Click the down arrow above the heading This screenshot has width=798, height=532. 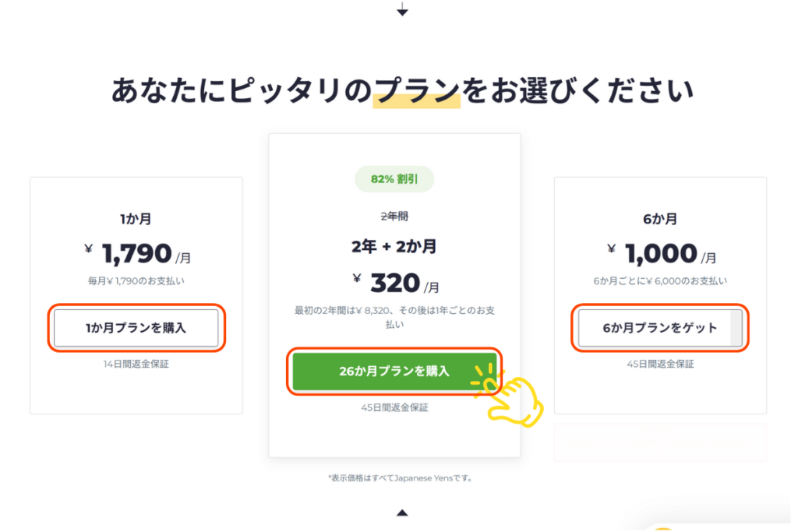coord(402,10)
